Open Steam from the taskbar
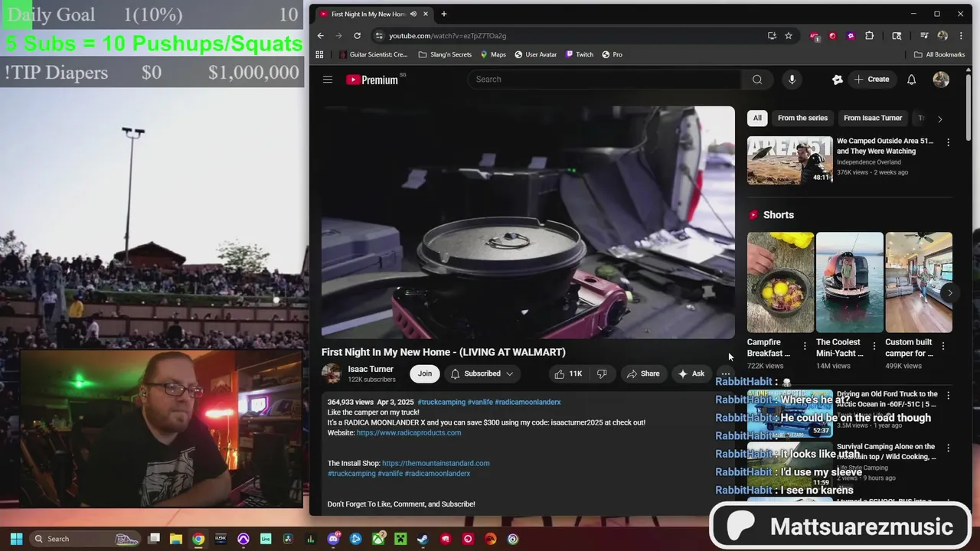 click(423, 539)
